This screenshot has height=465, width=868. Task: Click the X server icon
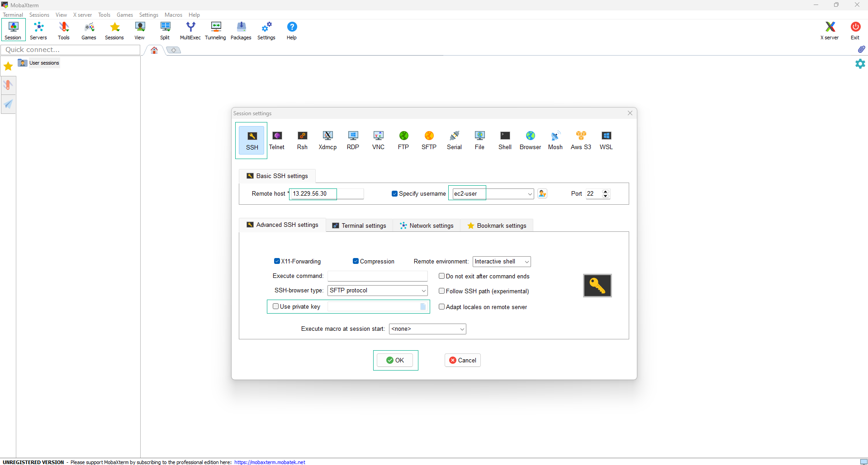pos(830,30)
